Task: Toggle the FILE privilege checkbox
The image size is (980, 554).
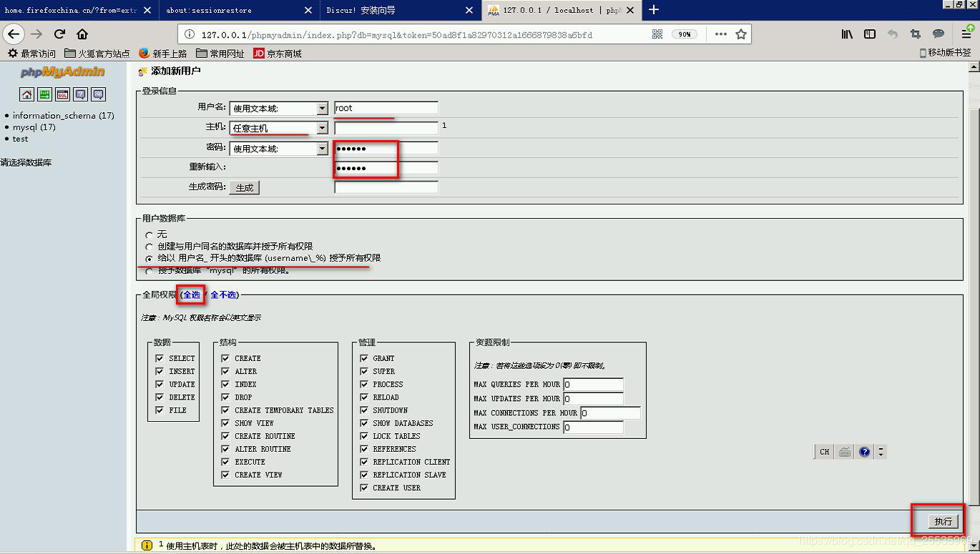Action: (x=160, y=410)
